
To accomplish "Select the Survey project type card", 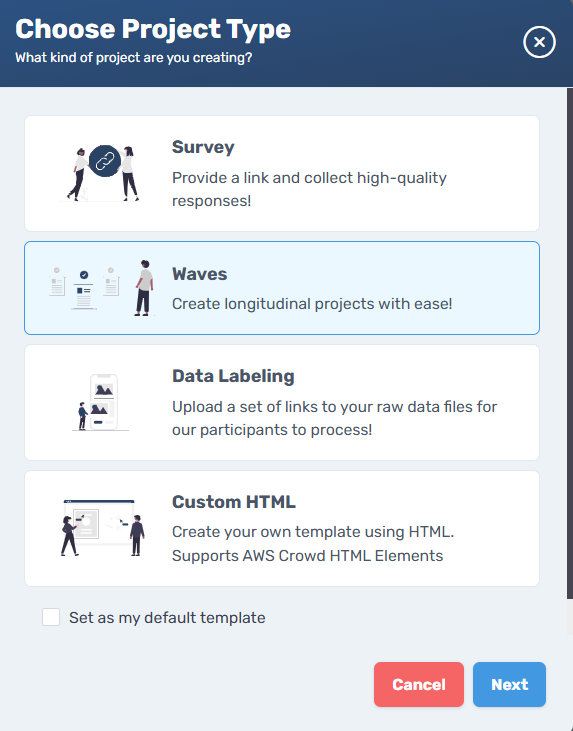I will click(282, 173).
